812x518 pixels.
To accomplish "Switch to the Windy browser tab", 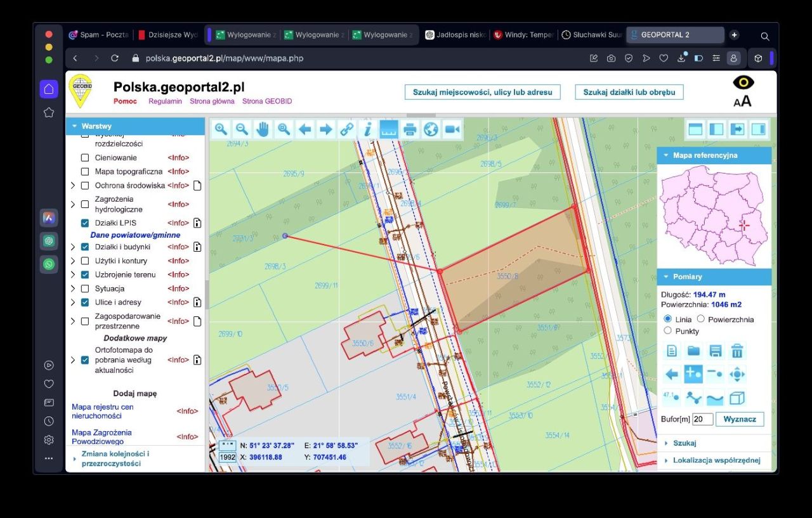I will tap(524, 35).
